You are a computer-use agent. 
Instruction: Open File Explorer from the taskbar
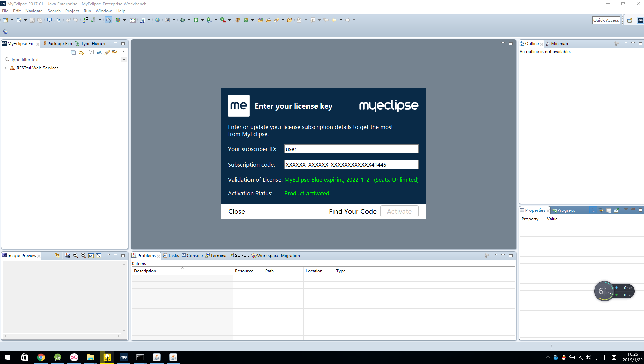91,357
